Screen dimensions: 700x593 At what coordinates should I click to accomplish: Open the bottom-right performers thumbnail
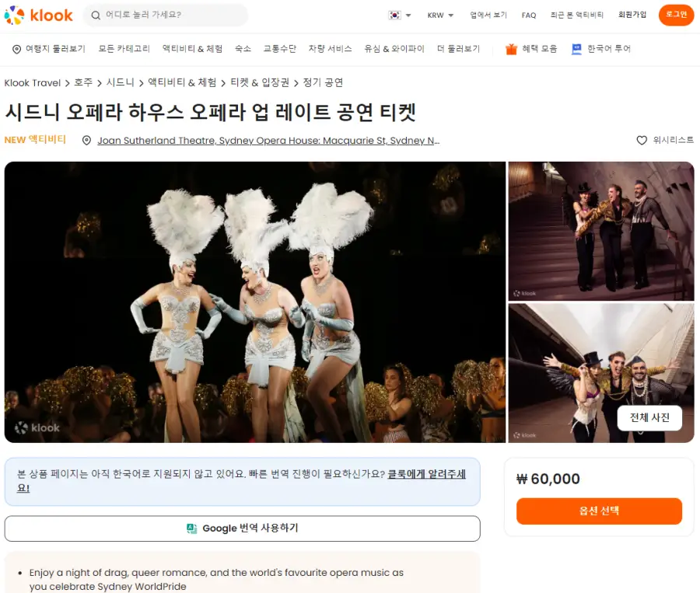tap(601, 373)
